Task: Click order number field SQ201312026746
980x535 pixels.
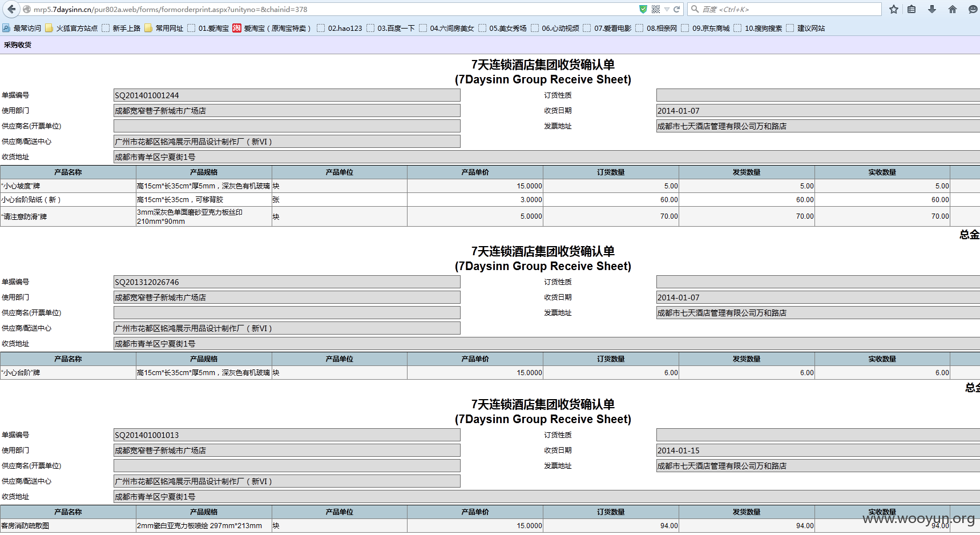Action: [x=287, y=282]
